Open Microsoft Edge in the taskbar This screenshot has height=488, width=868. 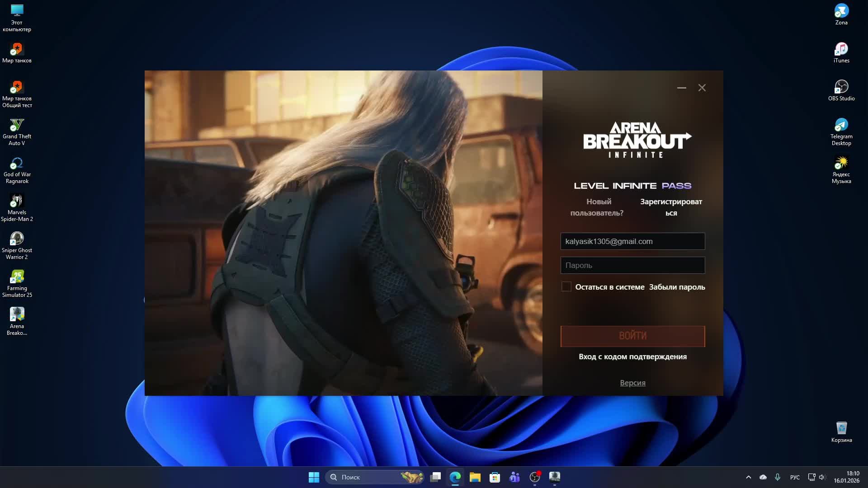click(455, 477)
